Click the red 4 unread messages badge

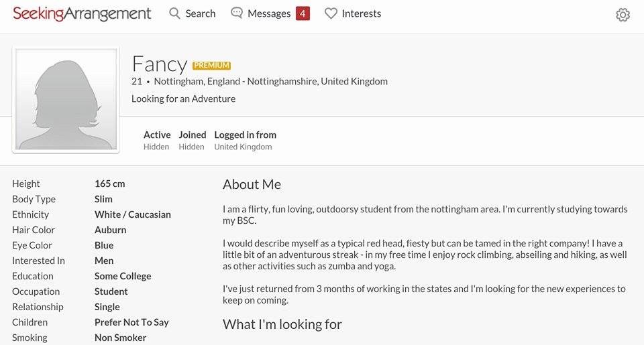(303, 13)
